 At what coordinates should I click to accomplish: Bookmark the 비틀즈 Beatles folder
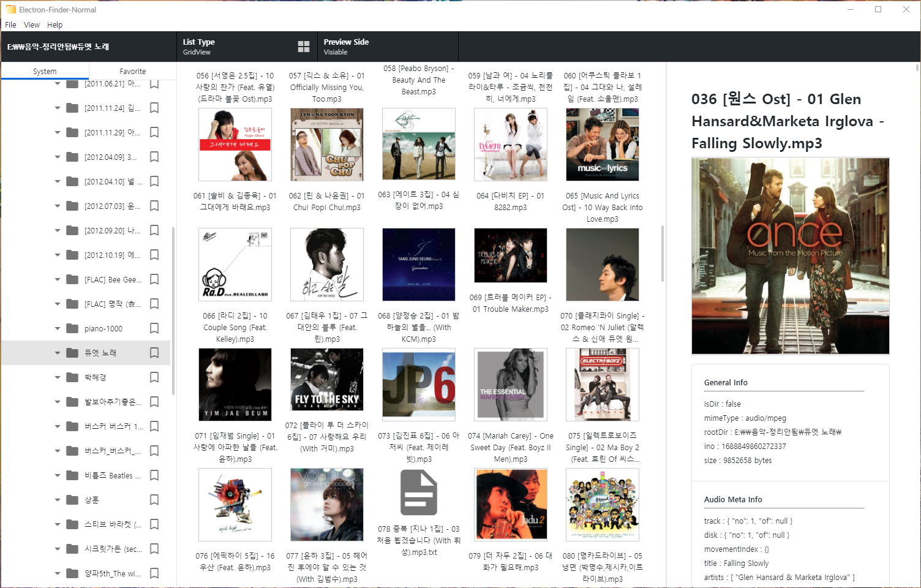pos(154,475)
